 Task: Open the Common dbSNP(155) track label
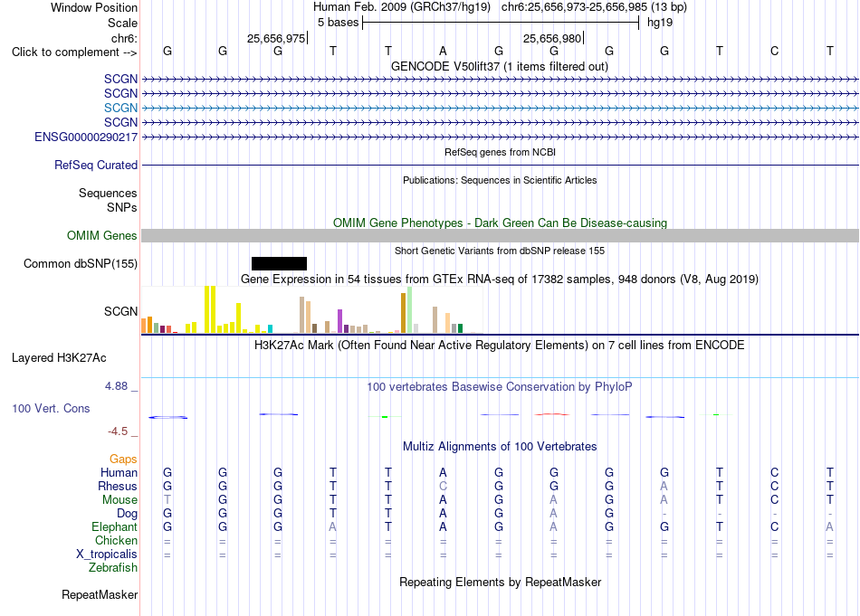pyautogui.click(x=81, y=263)
